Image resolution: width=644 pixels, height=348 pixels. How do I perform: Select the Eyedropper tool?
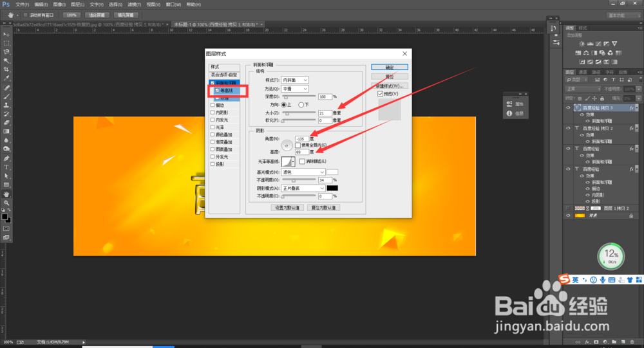pyautogui.click(x=6, y=78)
